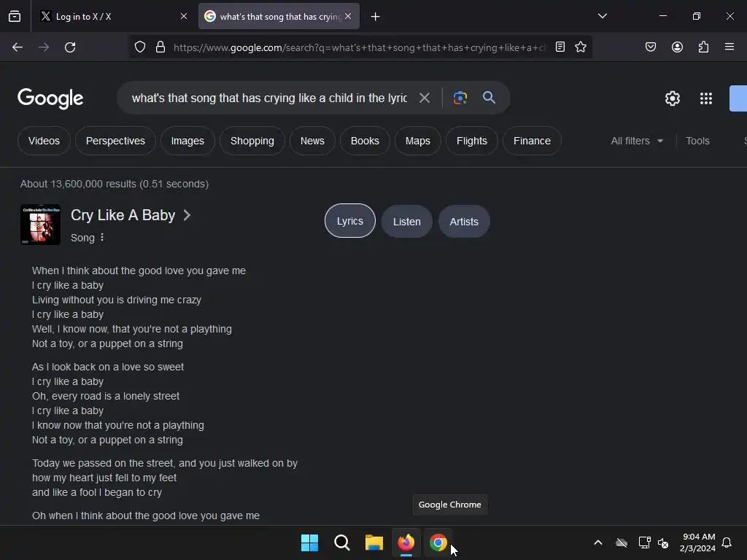Screen dimensions: 747x560
Task: Expand the All filters dropdown
Action: (x=637, y=141)
